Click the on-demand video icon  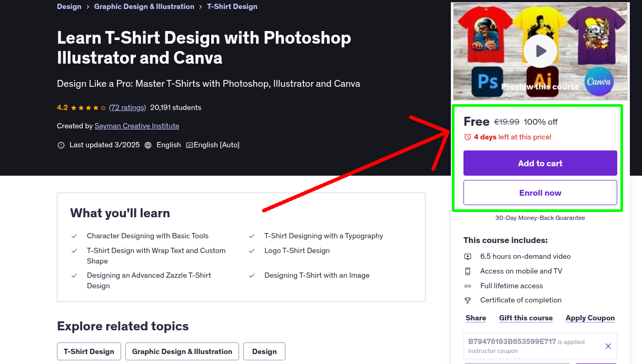coord(468,257)
